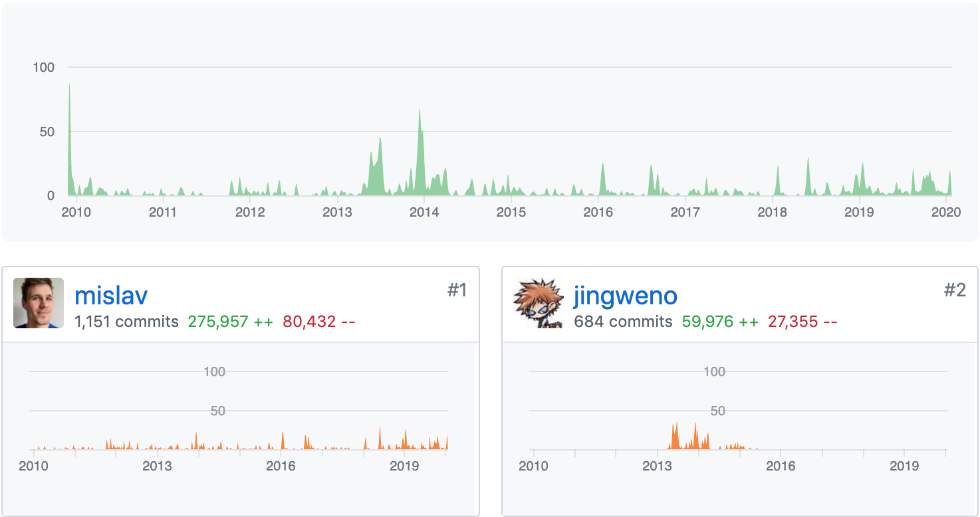Click the 2013 axis label in mislav's chart
The image size is (980, 517).
pyautogui.click(x=157, y=466)
